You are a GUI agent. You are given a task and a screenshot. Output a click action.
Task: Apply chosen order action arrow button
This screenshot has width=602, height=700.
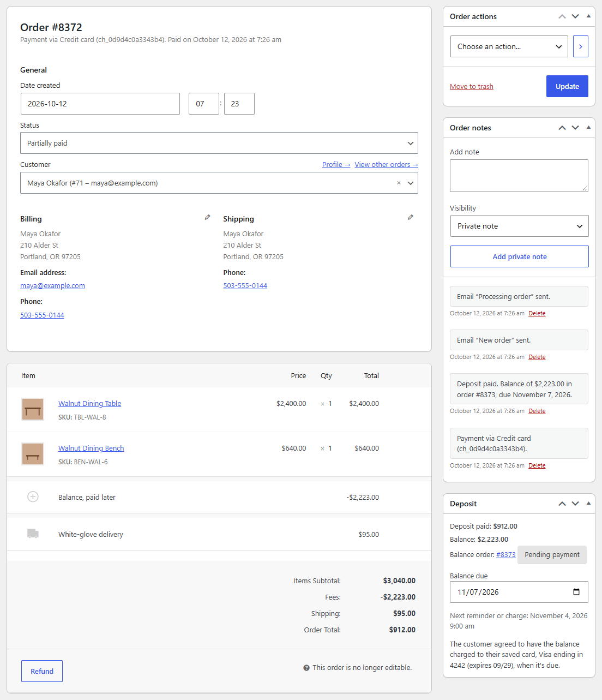(x=581, y=46)
